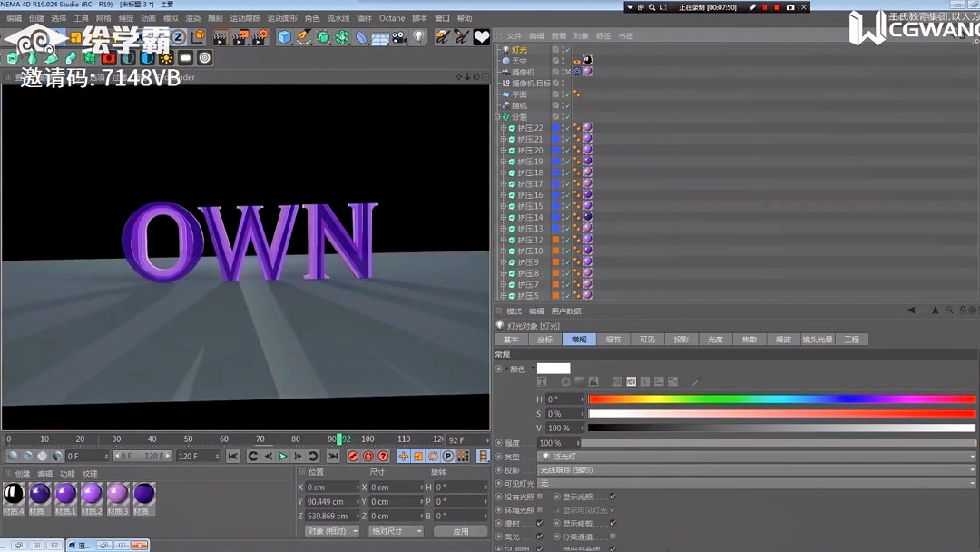Click the spline pen tool icon
Screen dimensions: 980x552
(x=302, y=36)
